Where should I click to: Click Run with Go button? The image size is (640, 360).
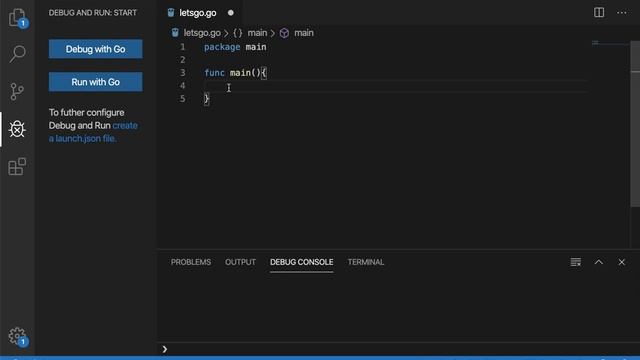click(96, 82)
